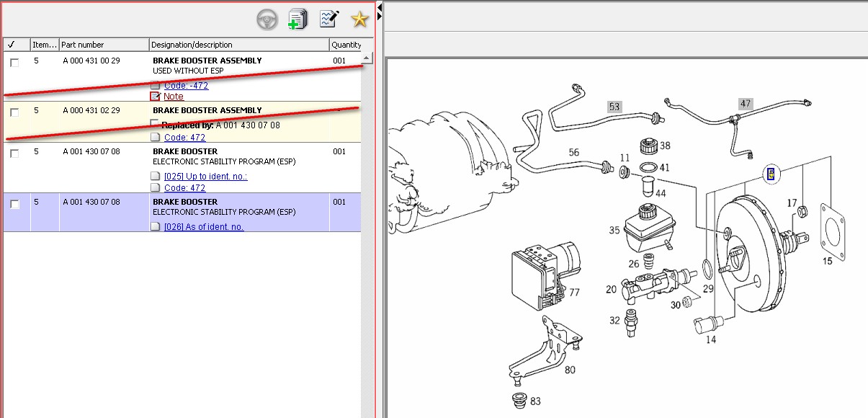This screenshot has width=868, height=418.
Task: Add parts with green plus list icon
Action: (297, 19)
